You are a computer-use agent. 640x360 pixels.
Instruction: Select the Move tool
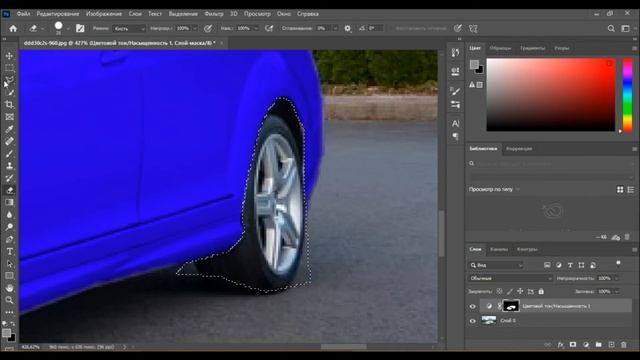click(9, 56)
